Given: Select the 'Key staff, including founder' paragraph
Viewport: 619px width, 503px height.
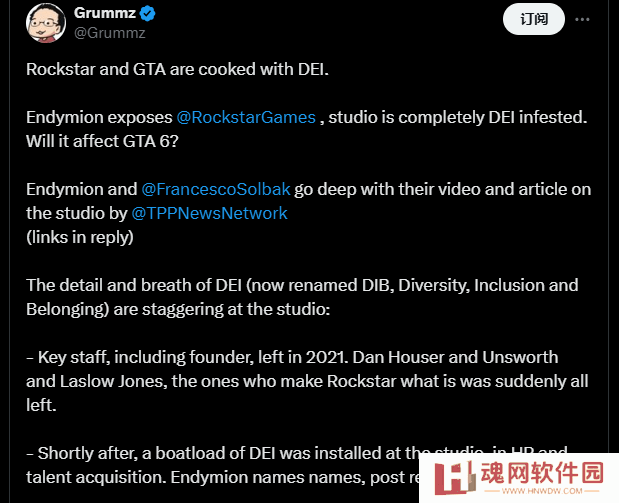Looking at the screenshot, I should click(x=307, y=381).
